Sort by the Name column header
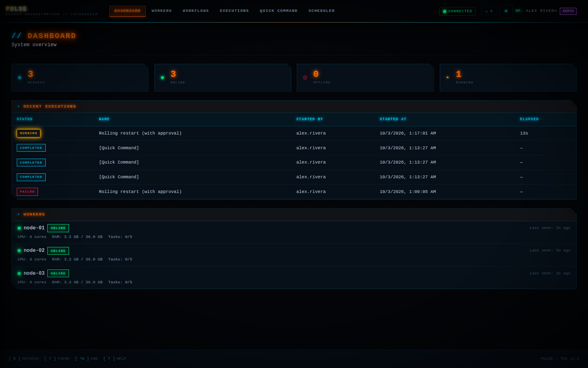Screen dimensions: 588x368 point(104,119)
